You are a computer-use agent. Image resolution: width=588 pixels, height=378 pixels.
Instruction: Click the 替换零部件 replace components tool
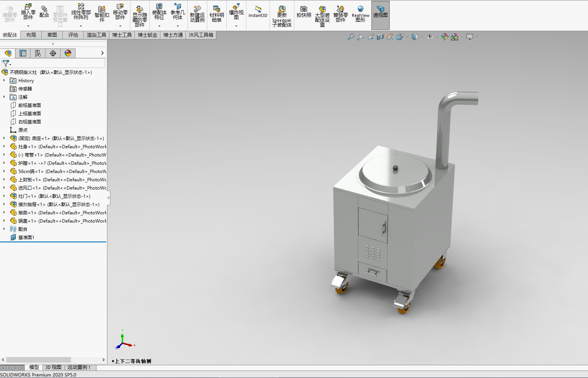(x=341, y=14)
